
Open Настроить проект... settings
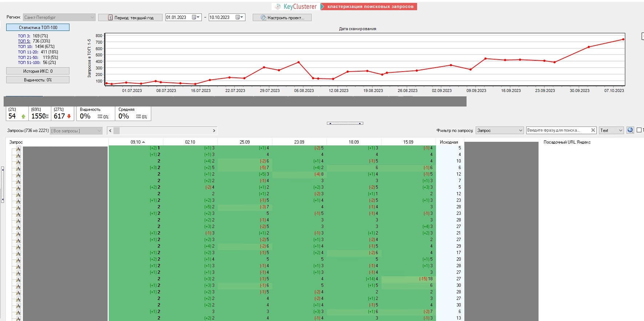pos(282,17)
